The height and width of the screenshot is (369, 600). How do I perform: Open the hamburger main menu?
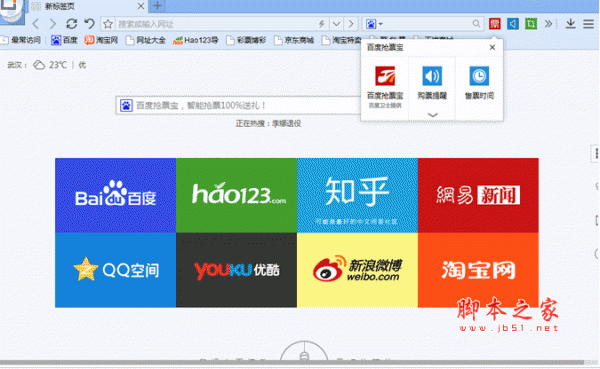point(589,24)
